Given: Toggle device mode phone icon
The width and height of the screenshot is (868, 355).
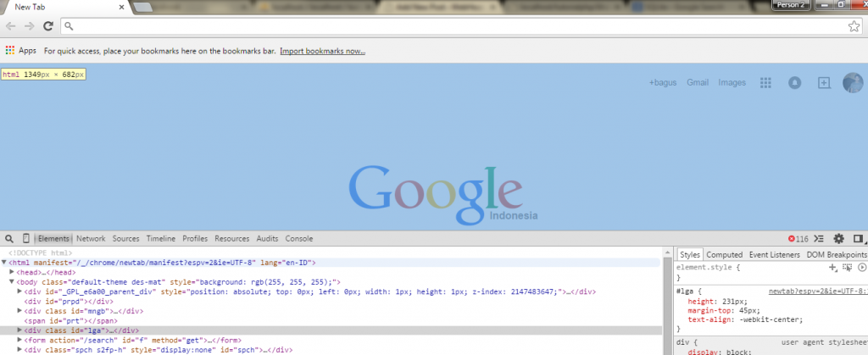Looking at the screenshot, I should click(x=25, y=239).
